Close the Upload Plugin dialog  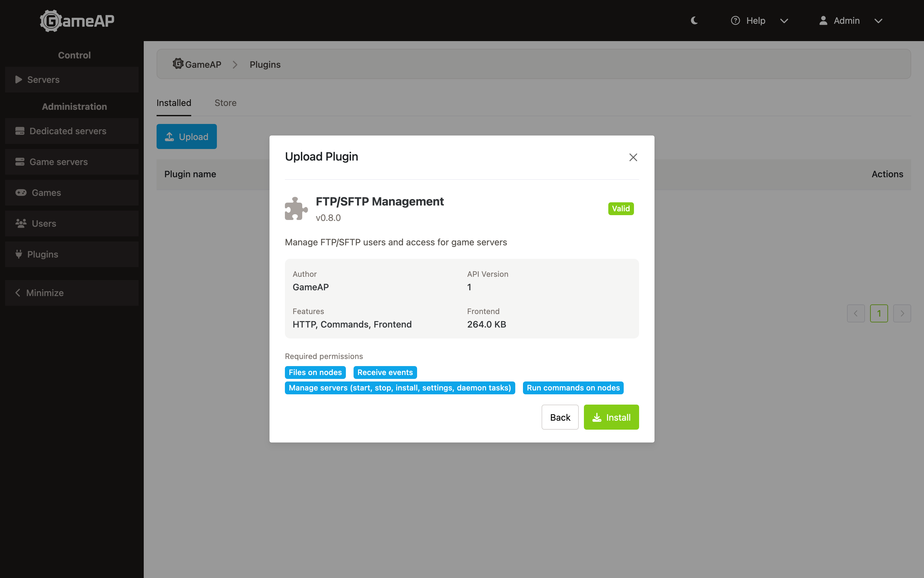click(633, 157)
